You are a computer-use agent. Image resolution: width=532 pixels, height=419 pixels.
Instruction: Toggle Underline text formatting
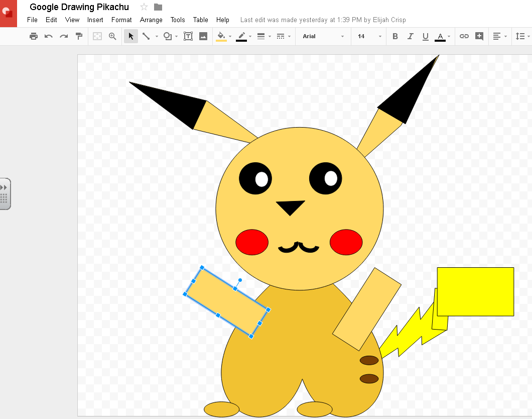(425, 36)
